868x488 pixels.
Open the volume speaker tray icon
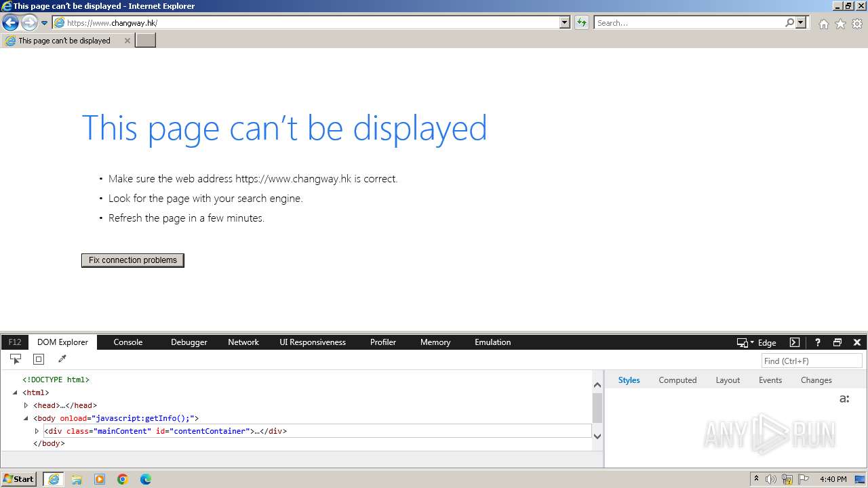tap(771, 479)
